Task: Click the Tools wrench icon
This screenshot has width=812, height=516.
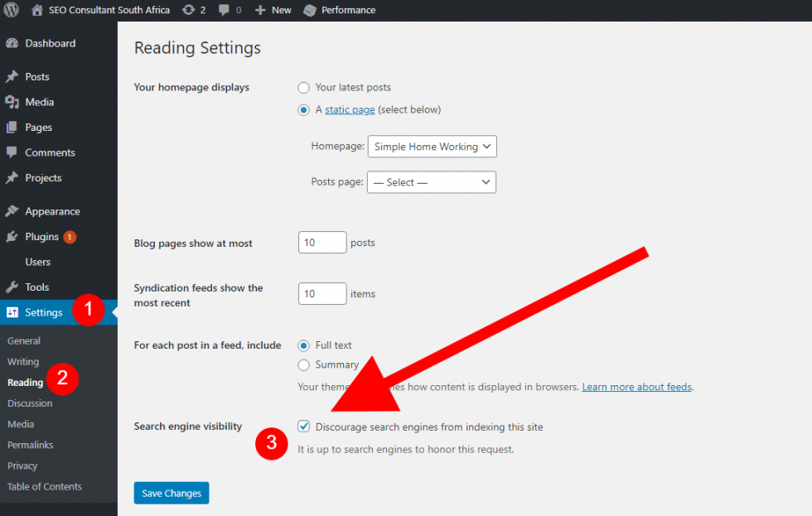Action: (x=12, y=287)
